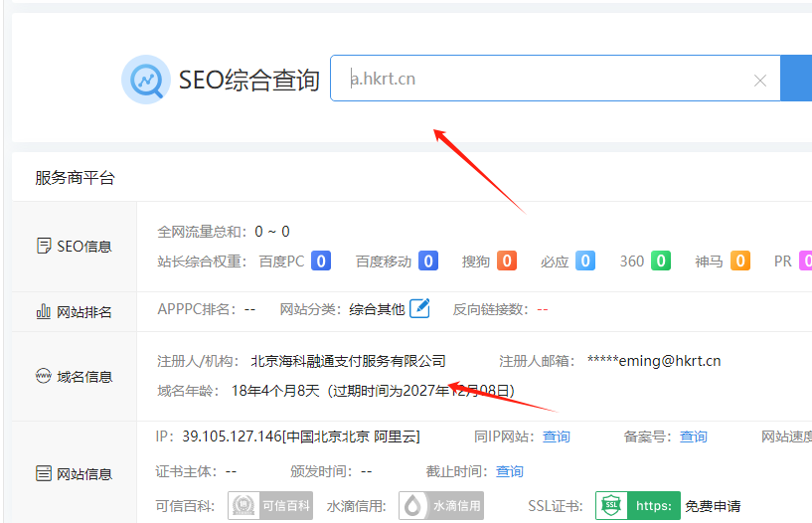
Task: Click the IP address 39.105.127.146
Action: (232, 436)
